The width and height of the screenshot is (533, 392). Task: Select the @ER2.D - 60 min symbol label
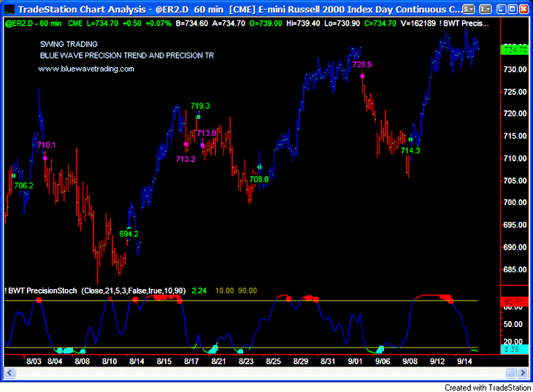coord(34,23)
